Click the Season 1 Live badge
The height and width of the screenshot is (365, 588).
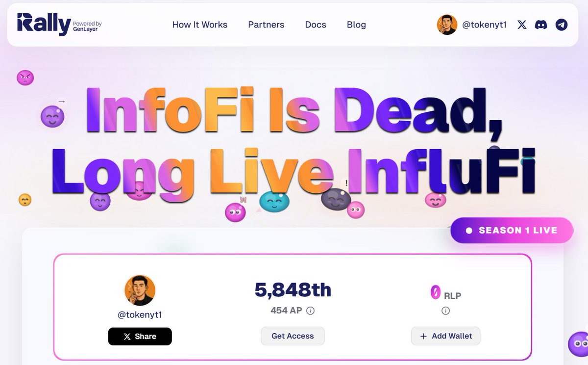(x=512, y=231)
